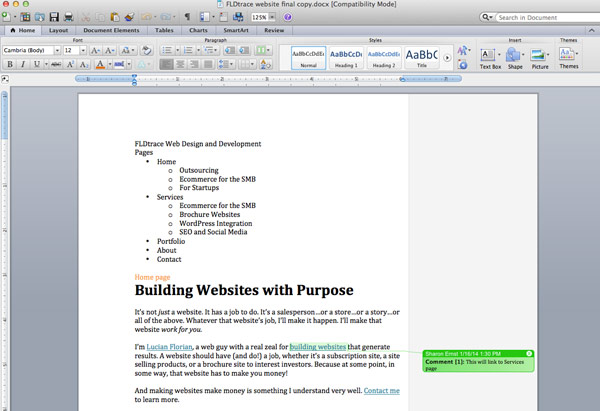Select the Sharon Ernst comment balloon
Viewport: 600px width, 411px height.
pos(478,361)
